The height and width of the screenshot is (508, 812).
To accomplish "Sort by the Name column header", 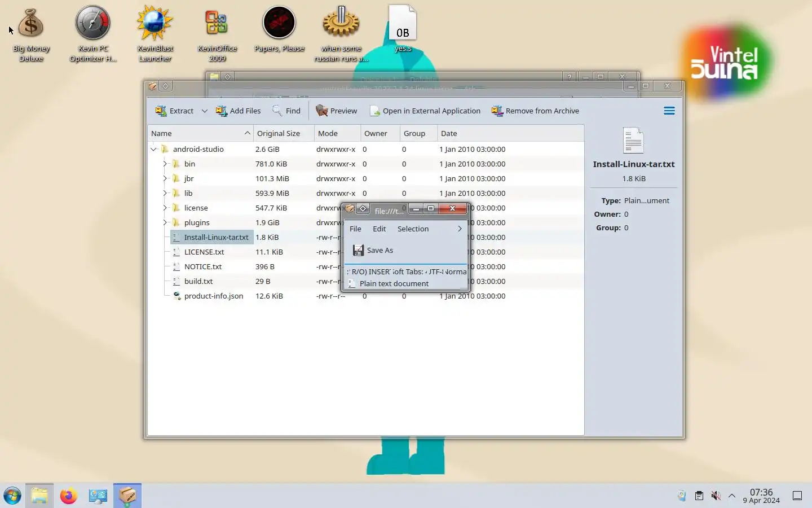I will (x=200, y=133).
